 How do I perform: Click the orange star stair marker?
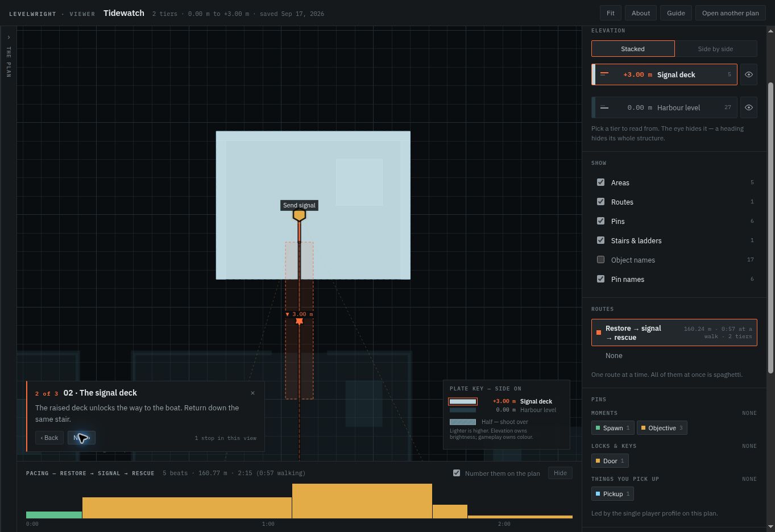[x=299, y=321]
